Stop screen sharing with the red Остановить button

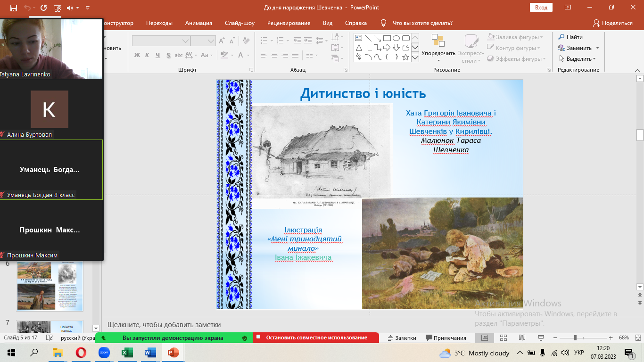click(316, 338)
